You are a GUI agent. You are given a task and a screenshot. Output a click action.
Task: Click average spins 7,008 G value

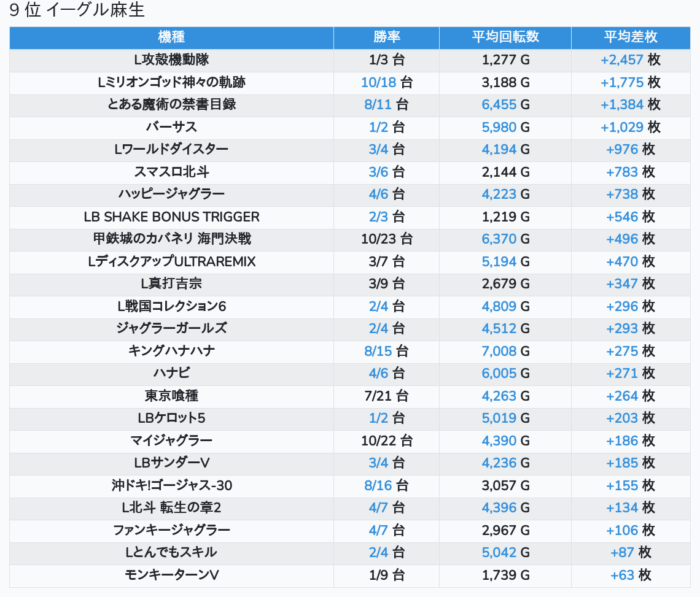(505, 351)
